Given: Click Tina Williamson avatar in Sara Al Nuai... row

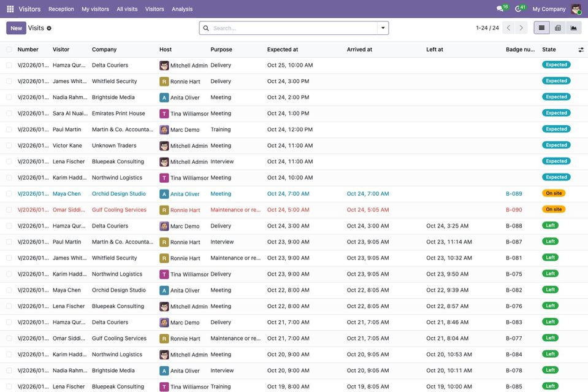Looking at the screenshot, I should [x=164, y=113].
